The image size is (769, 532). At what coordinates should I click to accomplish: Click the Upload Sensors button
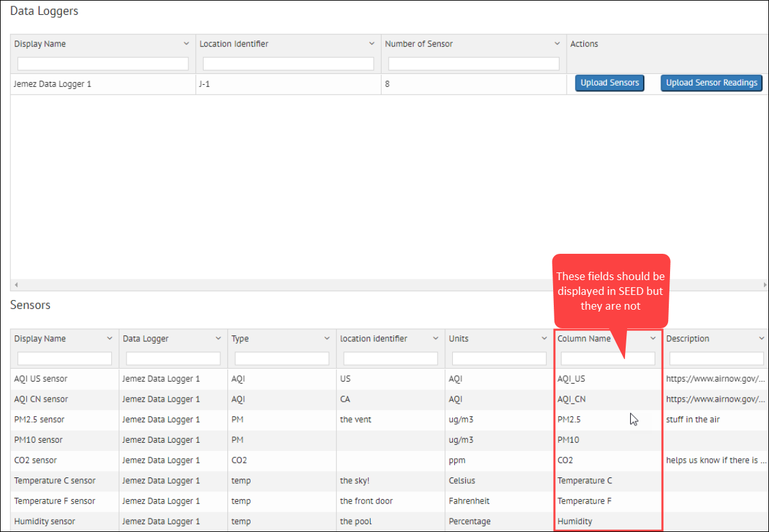pos(609,82)
